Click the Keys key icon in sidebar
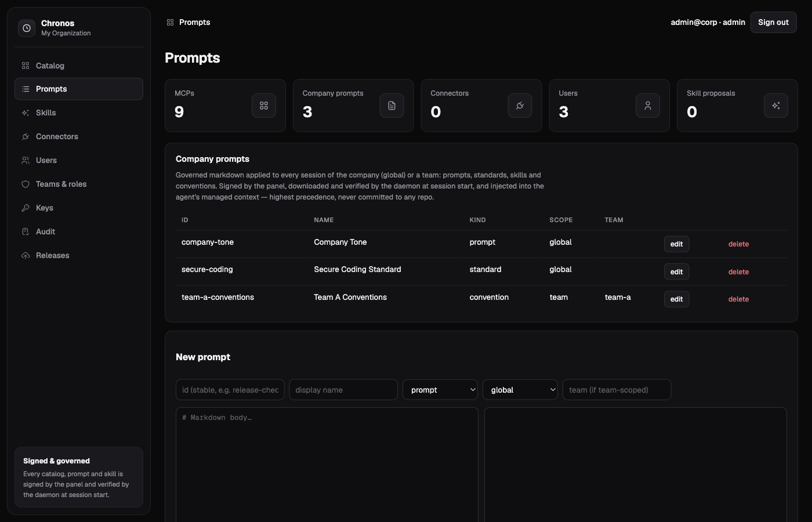Viewport: 812px width, 522px height. point(26,208)
